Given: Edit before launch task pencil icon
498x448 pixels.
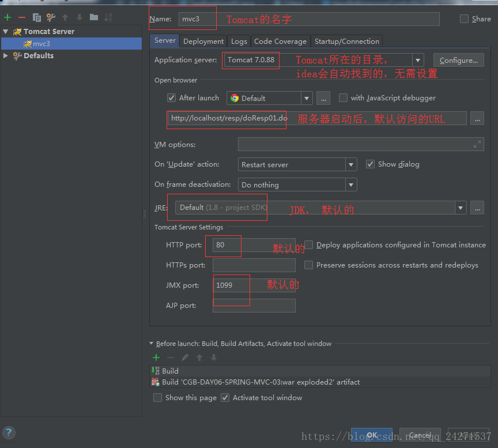Looking at the screenshot, I should tap(185, 357).
